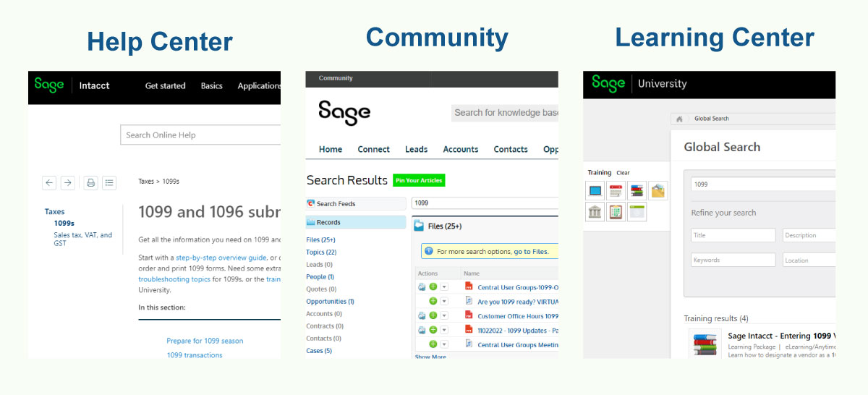The image size is (868, 395).
Task: Open dropdown arrow for Customer Office Hours 1099
Action: coord(444,315)
